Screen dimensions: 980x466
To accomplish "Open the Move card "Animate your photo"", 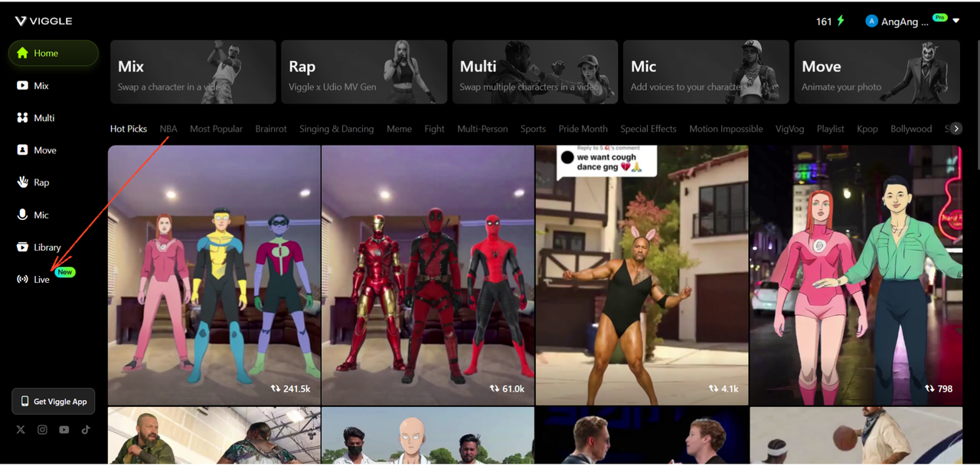I will pyautogui.click(x=877, y=72).
